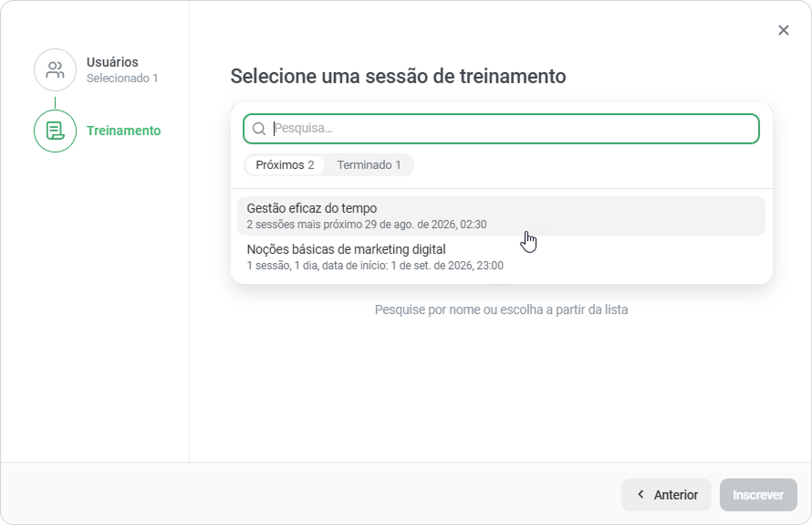This screenshot has width=812, height=525.
Task: Click the Selecionado 1 status text
Action: 122,79
